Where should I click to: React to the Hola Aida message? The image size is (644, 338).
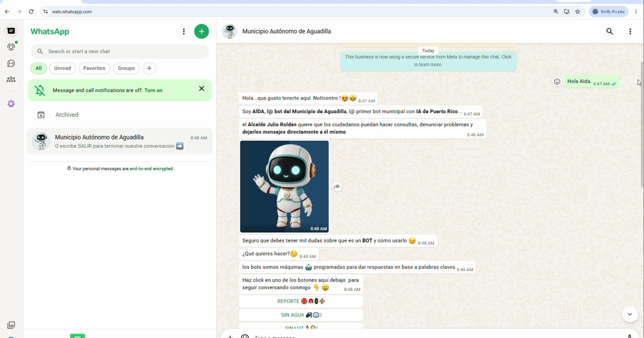pos(557,82)
